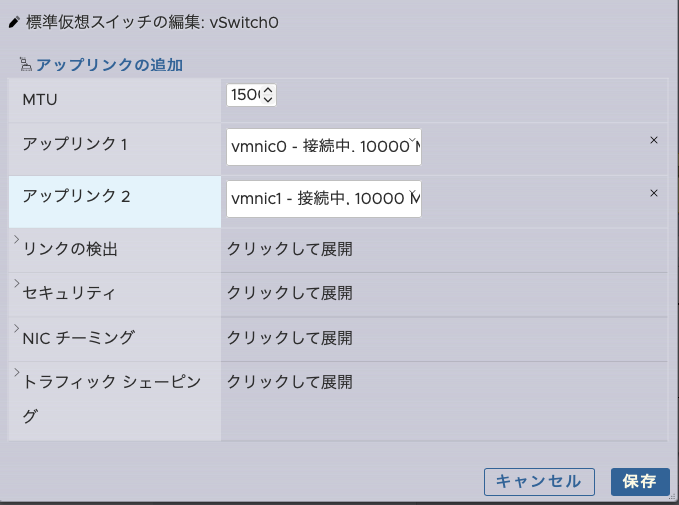Image resolution: width=679 pixels, height=505 pixels.
Task: Decrease the MTU value with down arrow
Action: point(268,100)
